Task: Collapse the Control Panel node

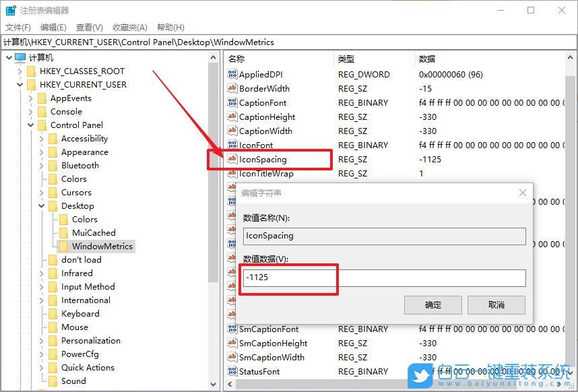Action: (30, 125)
